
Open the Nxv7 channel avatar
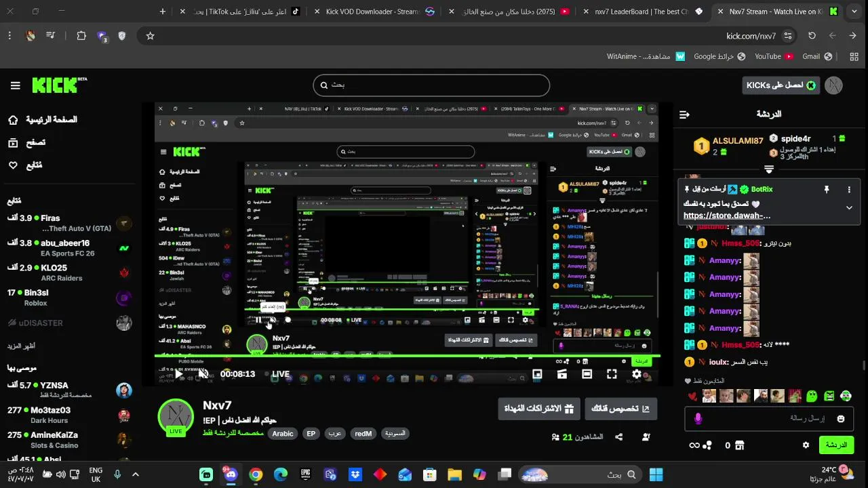click(176, 418)
